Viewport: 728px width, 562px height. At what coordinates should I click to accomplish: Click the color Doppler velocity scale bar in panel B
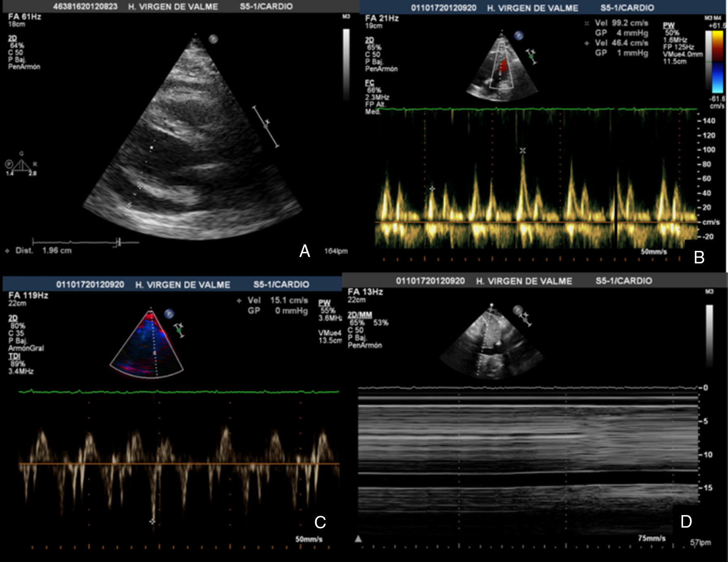tap(717, 62)
